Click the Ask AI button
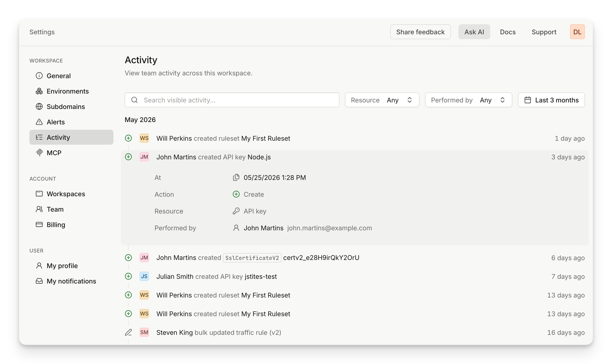Image resolution: width=612 pixels, height=364 pixels. [474, 32]
